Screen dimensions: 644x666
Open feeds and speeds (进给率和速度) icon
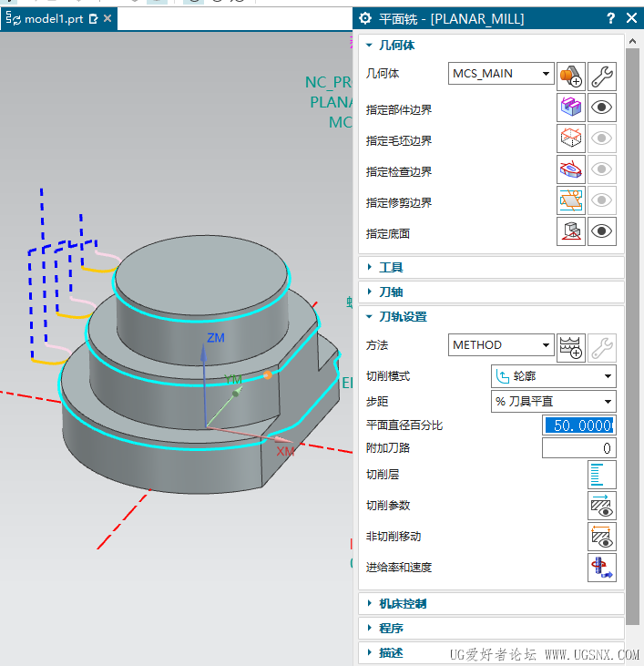click(x=602, y=568)
